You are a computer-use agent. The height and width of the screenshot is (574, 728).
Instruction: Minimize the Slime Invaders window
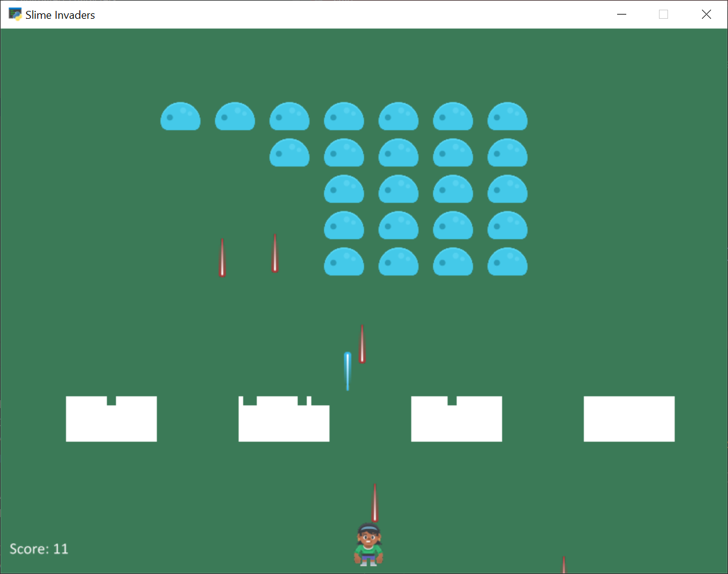(x=621, y=15)
